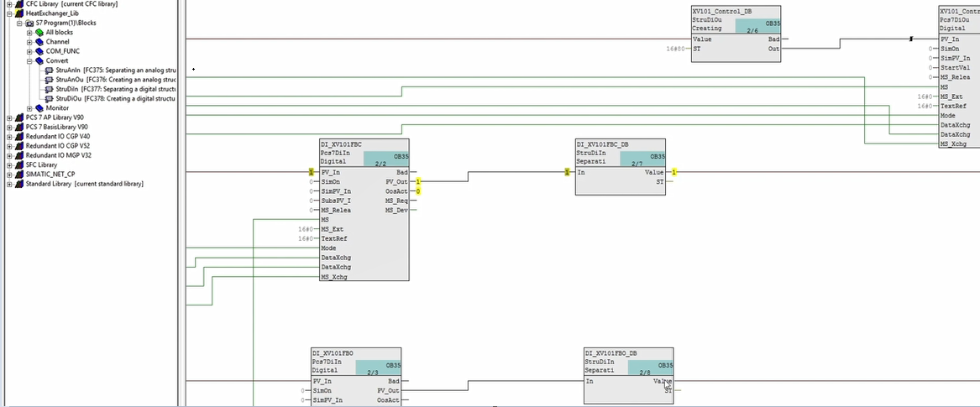This screenshot has height=407, width=980.
Task: Expand the SFC Library node
Action: tap(9, 164)
